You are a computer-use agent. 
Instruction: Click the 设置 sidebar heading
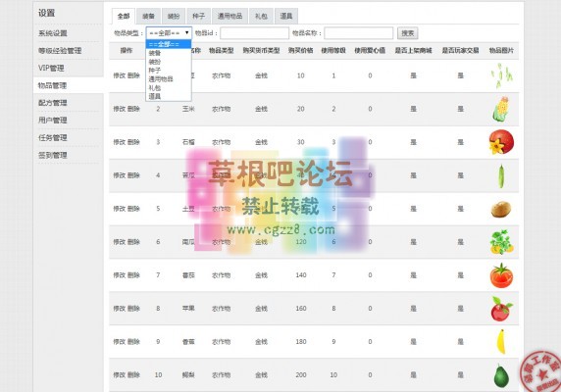(x=46, y=13)
